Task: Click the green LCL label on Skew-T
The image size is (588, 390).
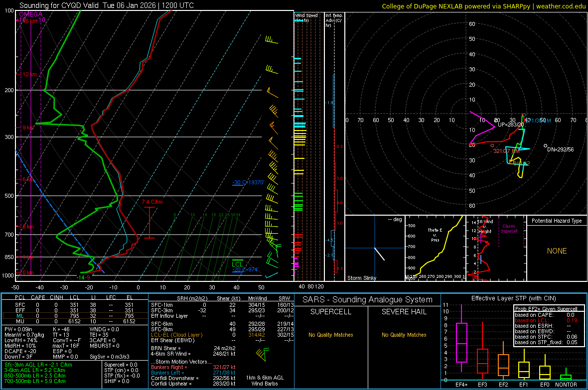Action: (237, 264)
